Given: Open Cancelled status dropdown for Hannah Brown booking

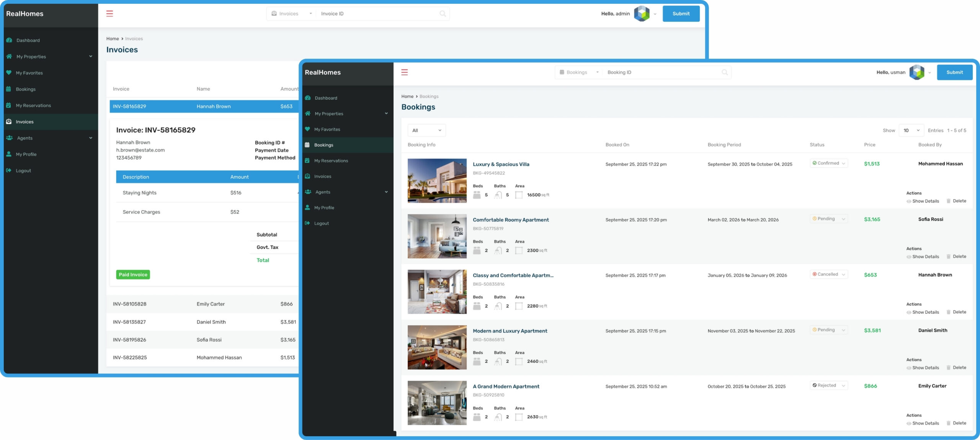Looking at the screenshot, I should 829,274.
